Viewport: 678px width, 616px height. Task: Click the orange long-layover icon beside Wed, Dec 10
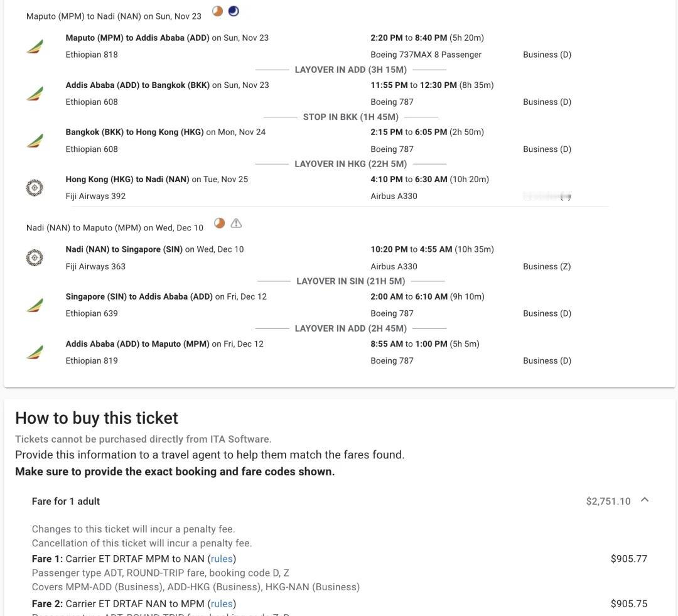pos(219,223)
